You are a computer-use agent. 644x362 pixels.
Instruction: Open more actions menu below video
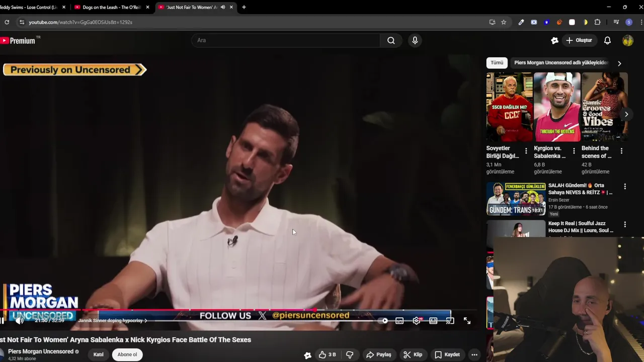point(474,354)
